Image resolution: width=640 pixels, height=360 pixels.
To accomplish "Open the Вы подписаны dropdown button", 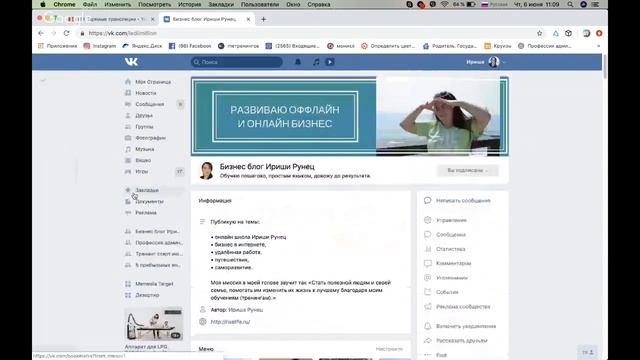I will tap(467, 171).
